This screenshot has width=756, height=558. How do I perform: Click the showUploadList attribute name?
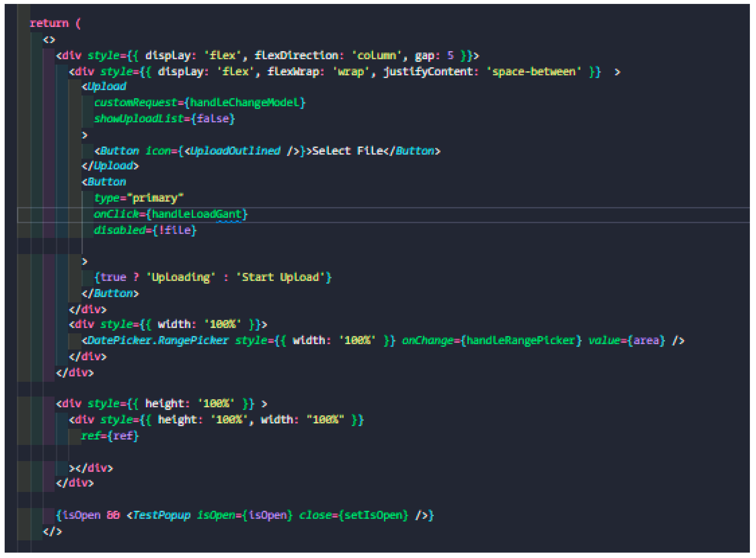point(139,118)
